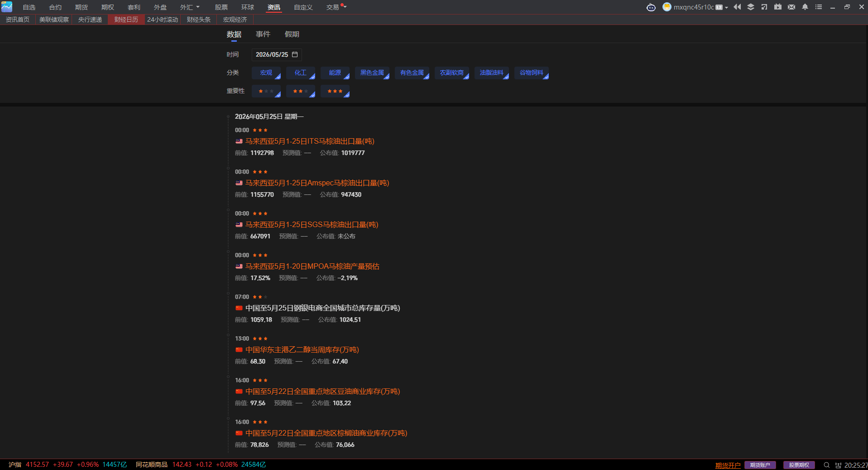The image size is (868, 470).
Task: Switch to the 资讯首页 tab
Action: pyautogui.click(x=18, y=19)
